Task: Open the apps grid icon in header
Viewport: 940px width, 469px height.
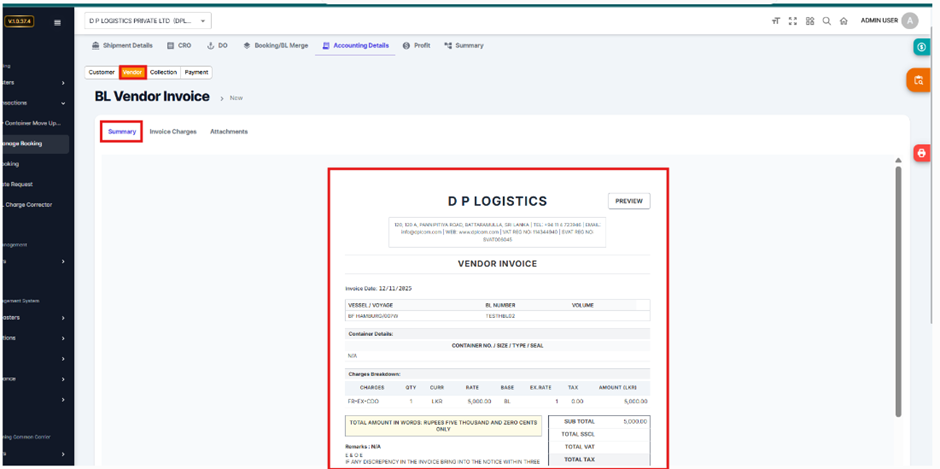Action: pos(810,21)
